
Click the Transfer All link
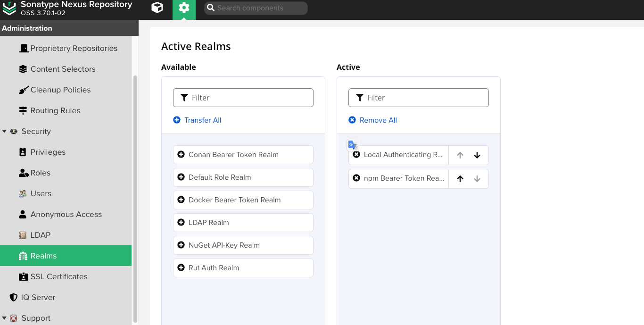(x=197, y=120)
